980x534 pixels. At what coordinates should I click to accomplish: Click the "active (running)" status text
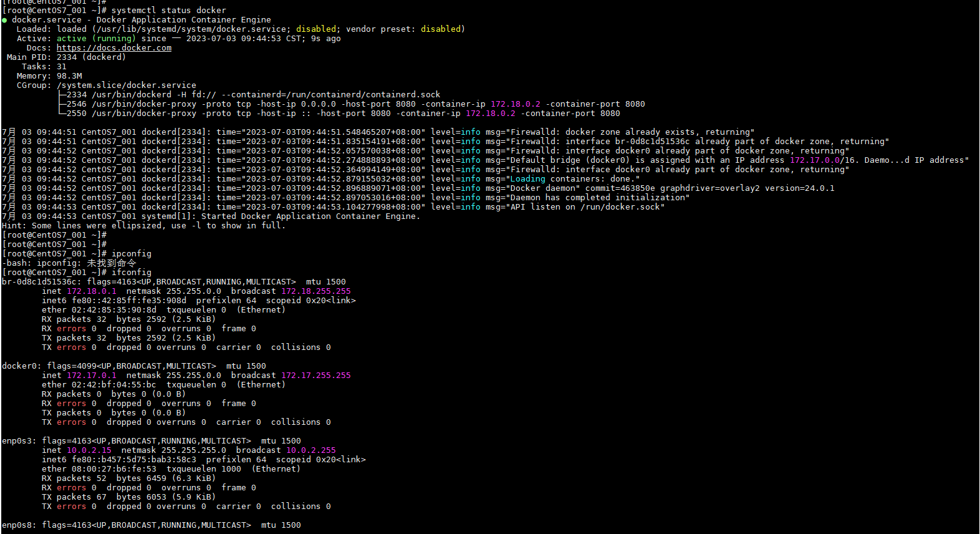coord(95,39)
